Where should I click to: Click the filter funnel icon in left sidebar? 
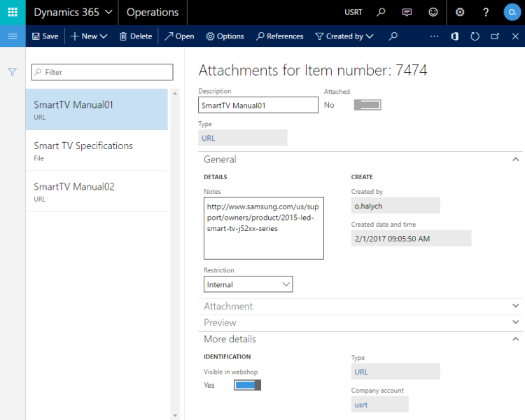tap(13, 72)
